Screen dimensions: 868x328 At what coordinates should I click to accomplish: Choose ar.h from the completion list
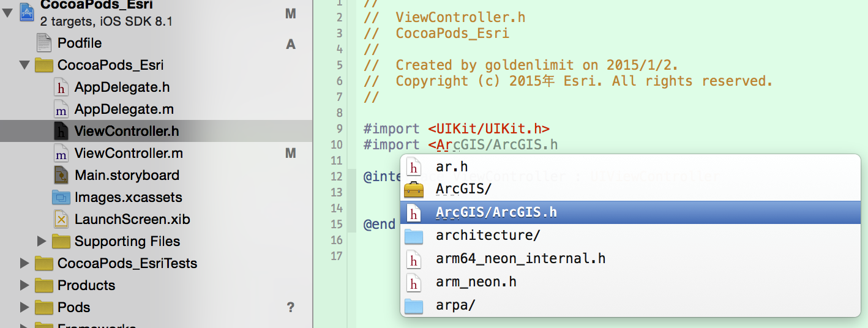click(452, 166)
